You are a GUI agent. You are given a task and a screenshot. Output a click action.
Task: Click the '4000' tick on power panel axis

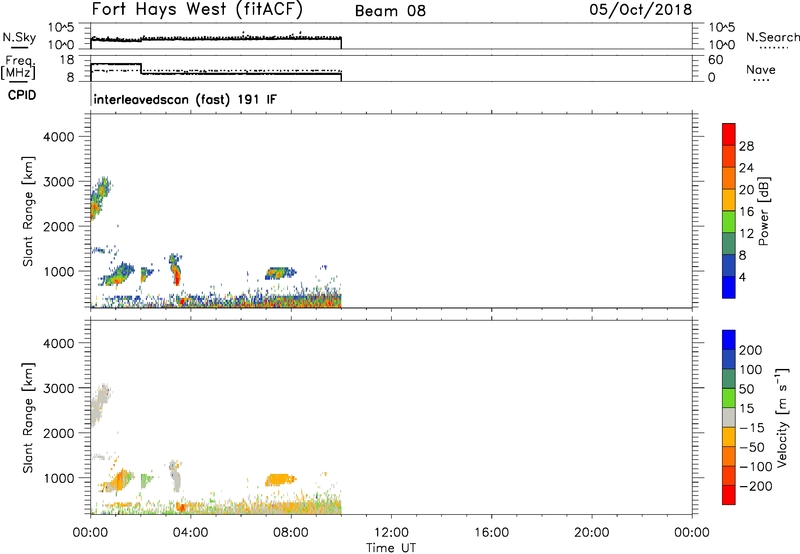pyautogui.click(x=58, y=137)
